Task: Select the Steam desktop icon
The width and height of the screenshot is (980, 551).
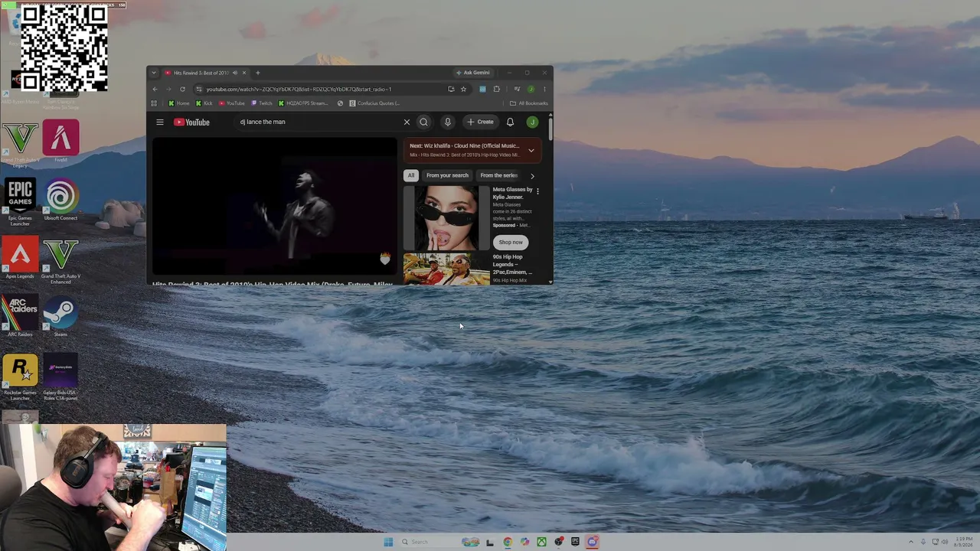Action: coord(60,316)
